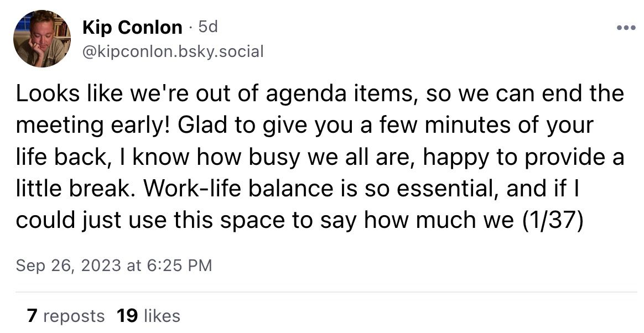Click the display name Kip Conlon
644x333 pixels.
[x=132, y=27]
